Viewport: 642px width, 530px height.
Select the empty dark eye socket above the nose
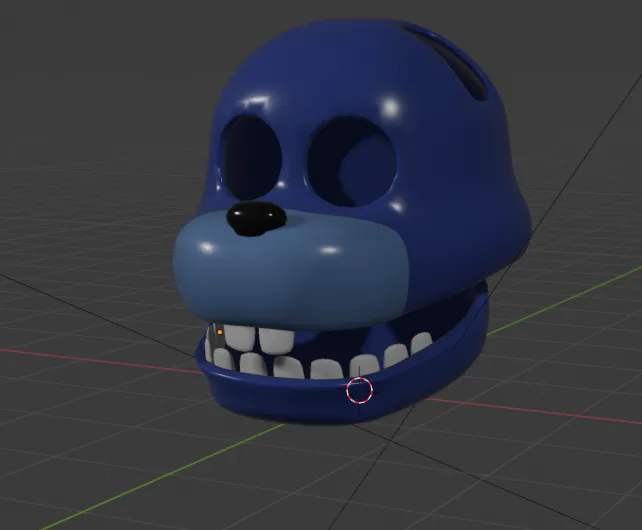251,157
